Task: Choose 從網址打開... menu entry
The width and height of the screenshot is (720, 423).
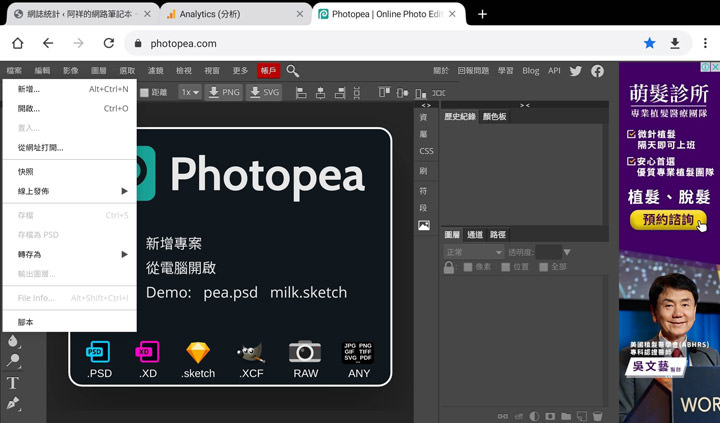Action: pyautogui.click(x=70, y=148)
